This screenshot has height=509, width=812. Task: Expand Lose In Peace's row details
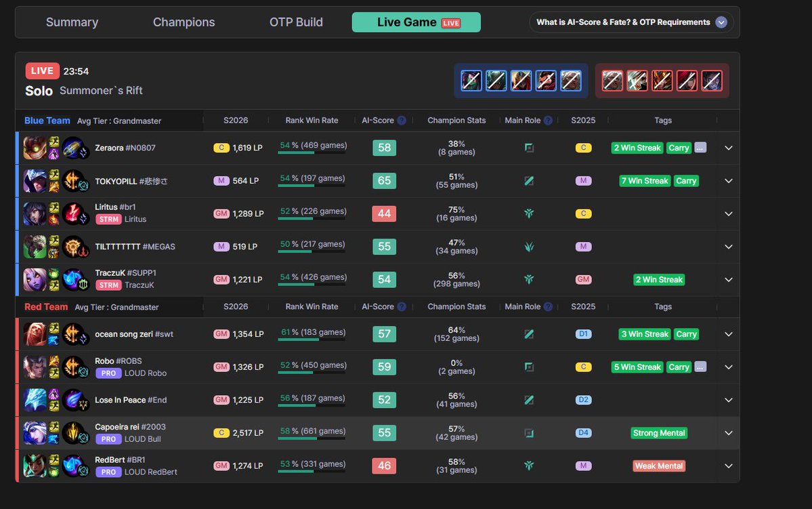coord(728,400)
